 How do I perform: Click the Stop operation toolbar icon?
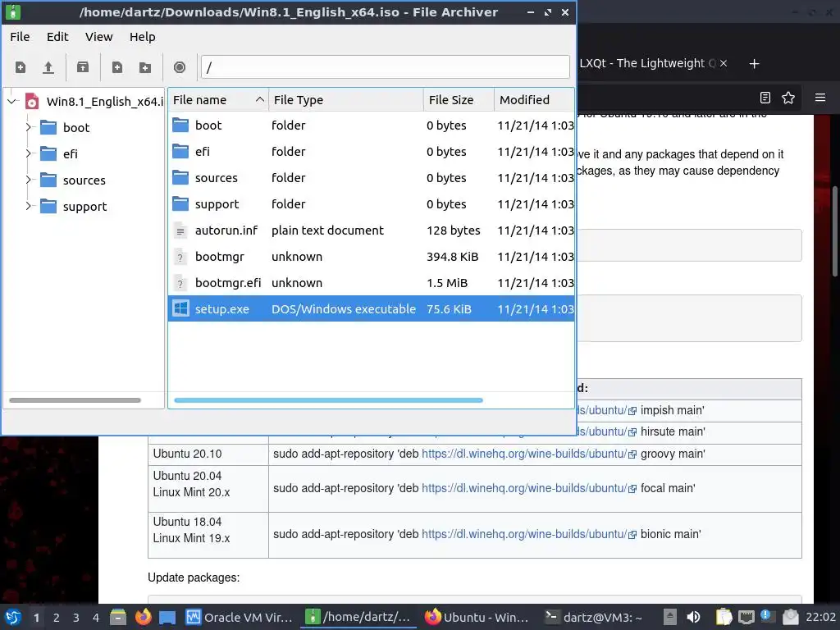tap(180, 67)
